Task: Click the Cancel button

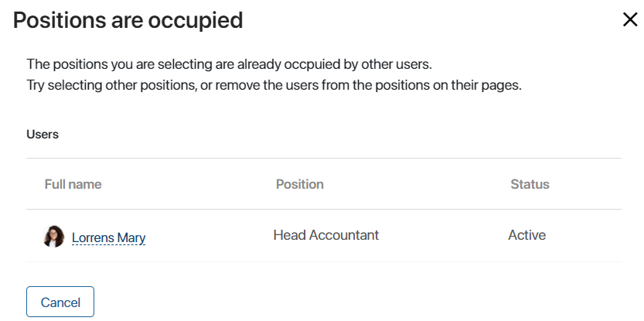Action: [60, 302]
